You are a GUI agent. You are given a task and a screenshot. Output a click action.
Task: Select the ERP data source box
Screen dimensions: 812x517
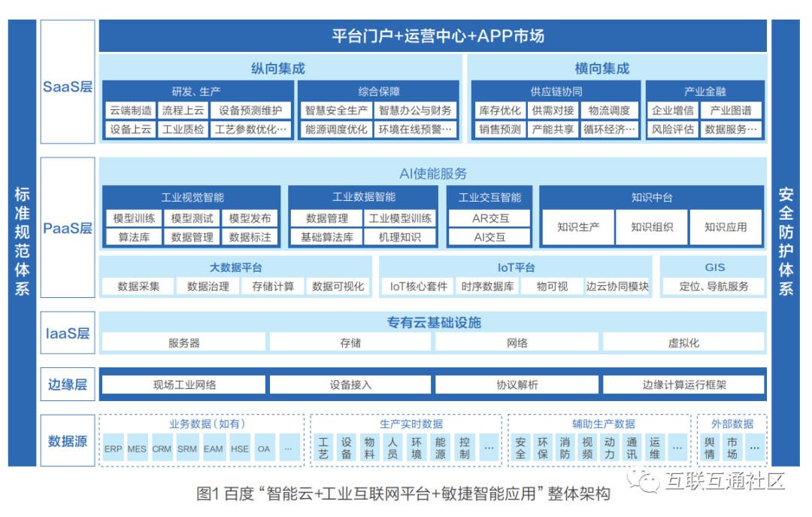(x=113, y=449)
